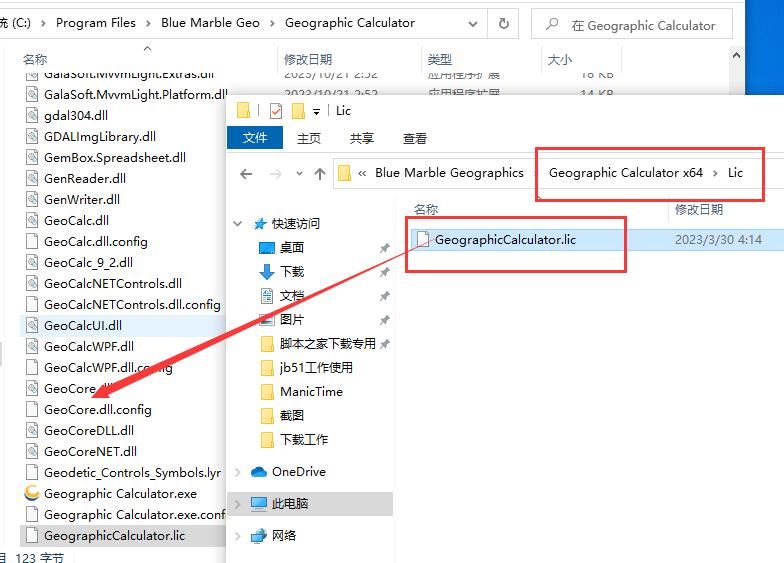Click search box 在 Geographic Calculator
784x563 pixels.
[632, 24]
